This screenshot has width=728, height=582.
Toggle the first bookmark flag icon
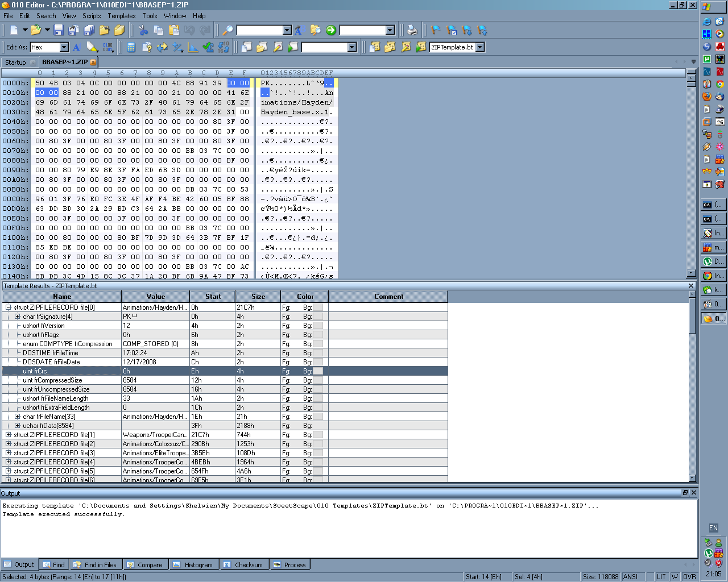tap(436, 30)
